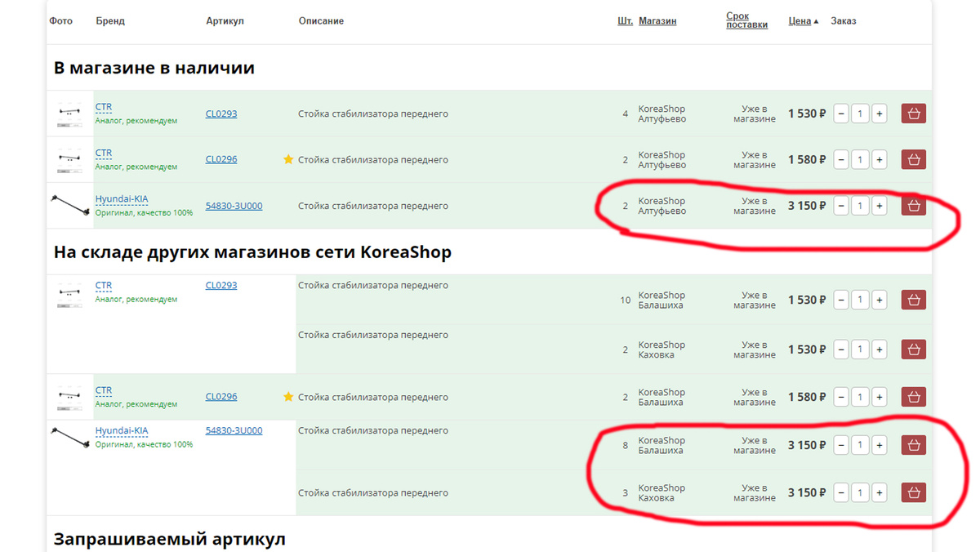
Task: Decrease quantity for Каховка 1 530 ₽ row
Action: pos(841,349)
